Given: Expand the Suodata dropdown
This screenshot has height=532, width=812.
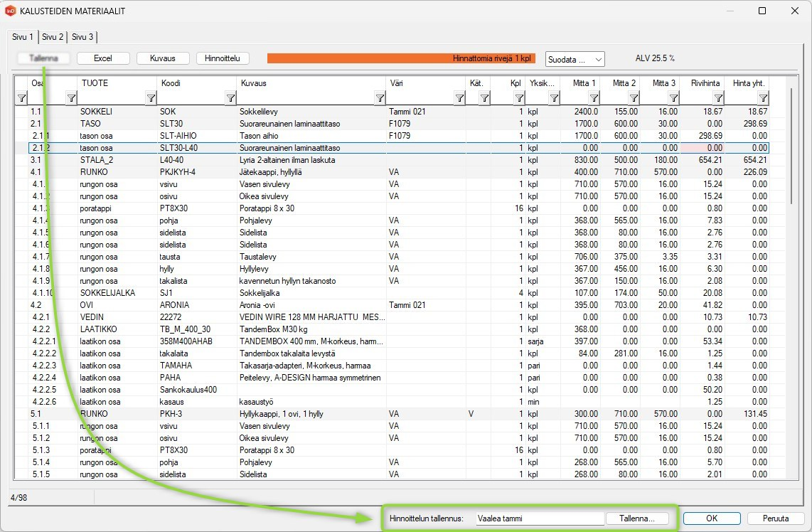Looking at the screenshot, I should [575, 59].
